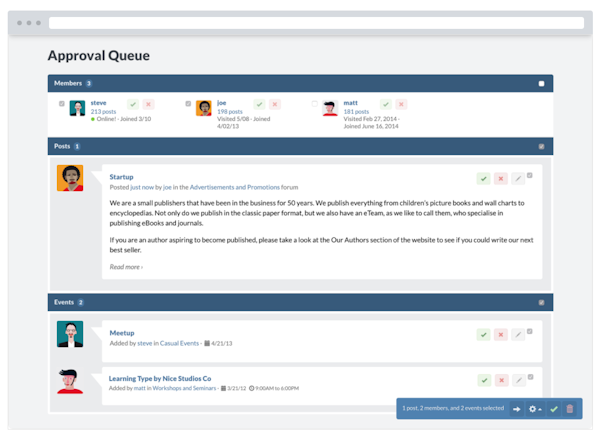Click steve's avatar in Members section
Image resolution: width=600 pixels, height=432 pixels.
[77, 108]
